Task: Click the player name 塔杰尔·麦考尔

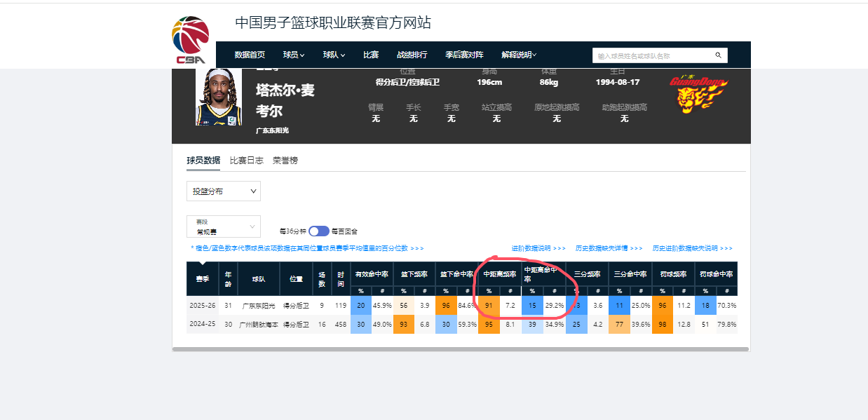Action: coord(285,100)
